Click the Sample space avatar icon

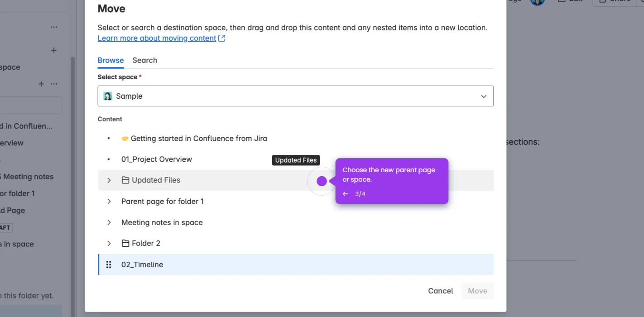coord(107,96)
